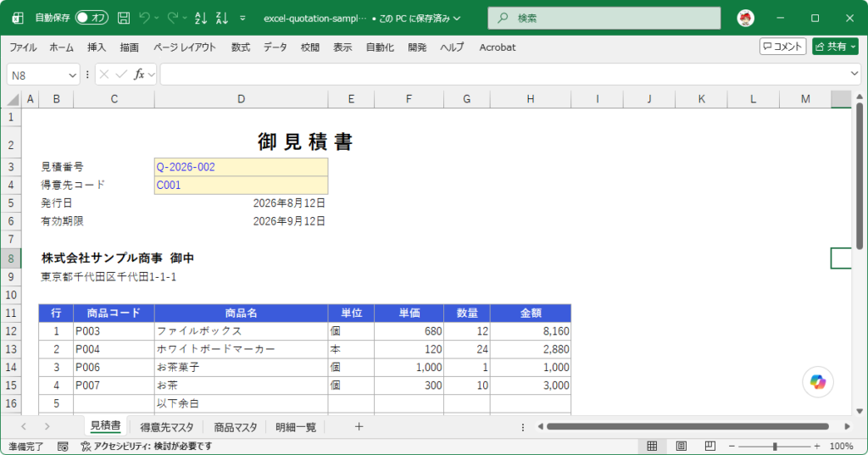868x455 pixels.
Task: Click the next sheet navigation arrow
Action: click(47, 426)
